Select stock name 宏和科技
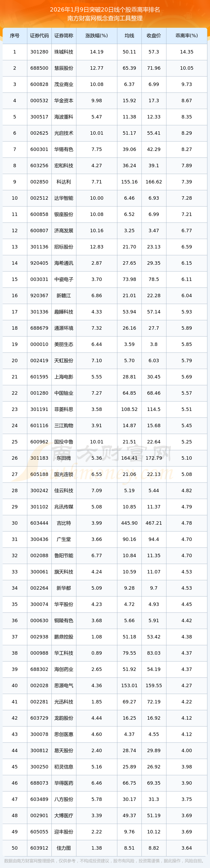 point(64,165)
